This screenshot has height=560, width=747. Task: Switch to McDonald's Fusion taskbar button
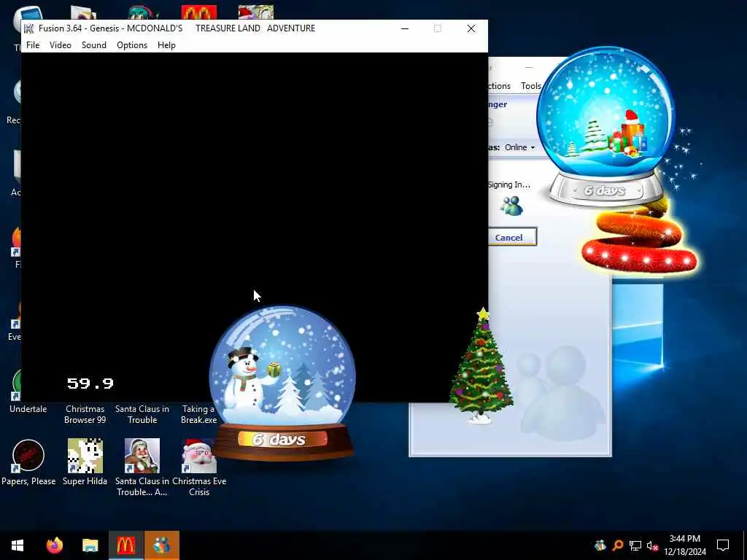[125, 545]
